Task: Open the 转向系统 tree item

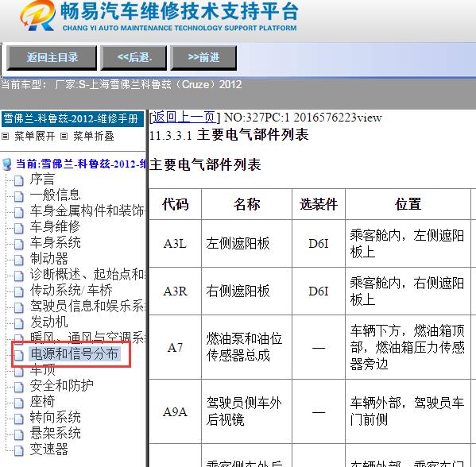Action: pos(55,417)
